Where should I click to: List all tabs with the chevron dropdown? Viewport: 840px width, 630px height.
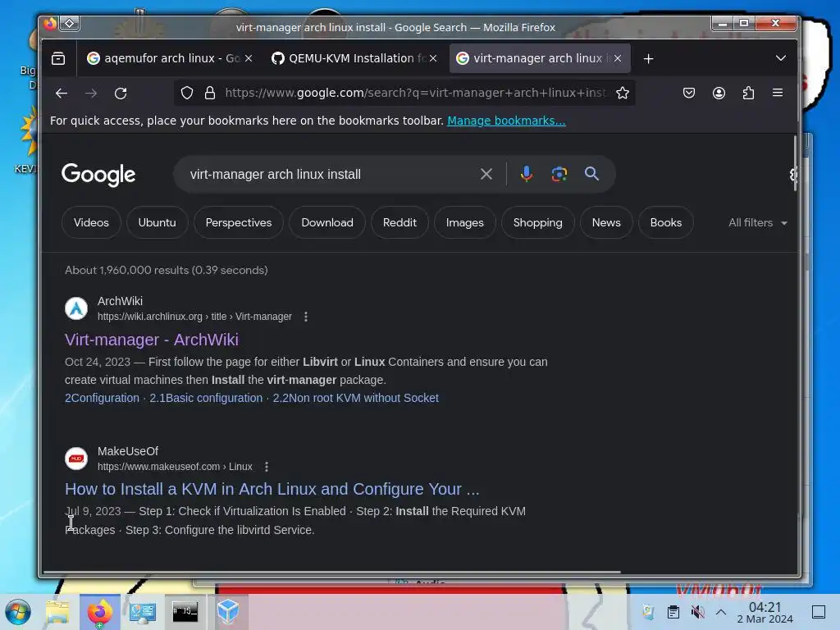click(781, 58)
